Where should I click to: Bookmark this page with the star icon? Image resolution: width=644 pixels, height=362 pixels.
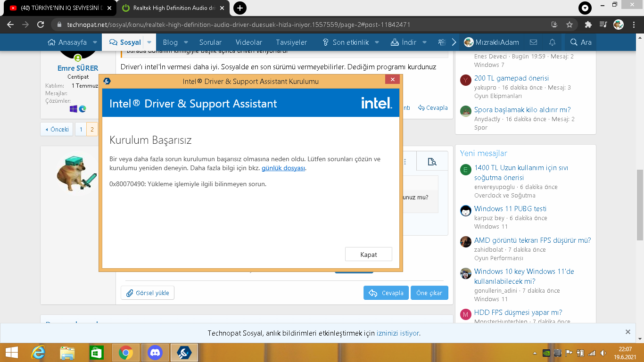570,25
